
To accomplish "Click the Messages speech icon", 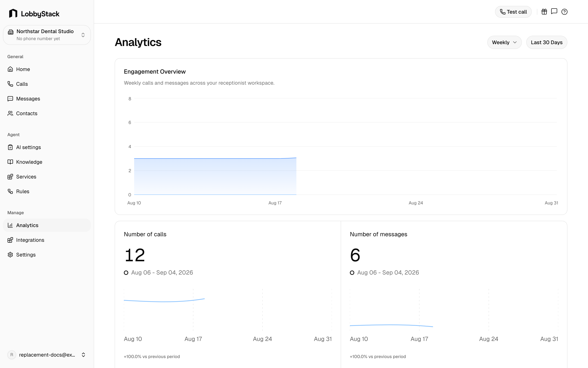I will click(10, 99).
